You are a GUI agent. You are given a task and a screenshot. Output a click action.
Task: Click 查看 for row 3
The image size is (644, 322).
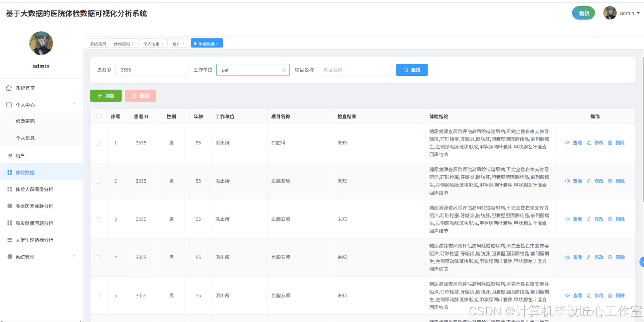(x=574, y=219)
